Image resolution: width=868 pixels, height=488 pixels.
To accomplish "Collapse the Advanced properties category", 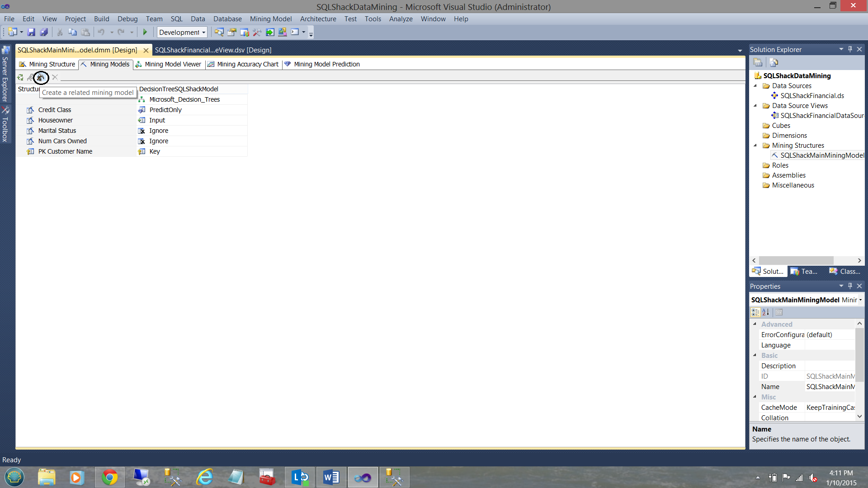I will (x=755, y=324).
